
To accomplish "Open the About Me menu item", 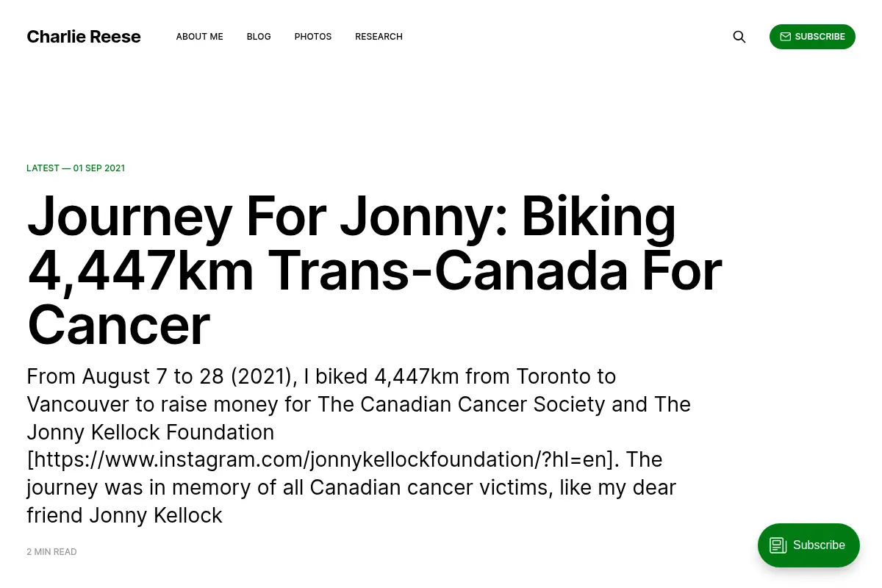I will point(199,37).
